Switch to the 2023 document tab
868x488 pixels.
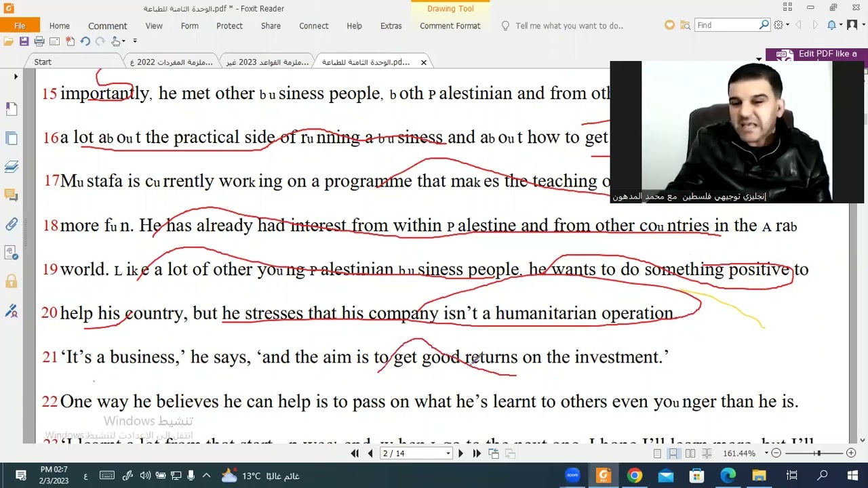[x=267, y=62]
